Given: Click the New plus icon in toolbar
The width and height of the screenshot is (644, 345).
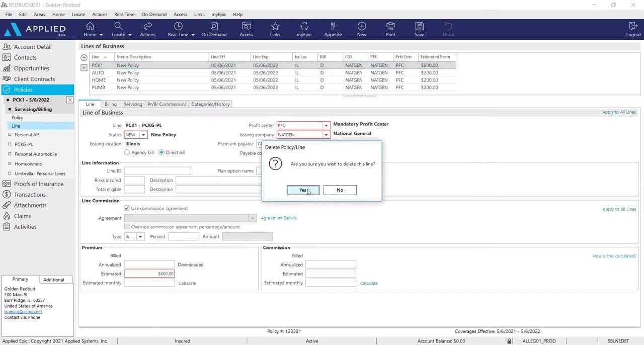Looking at the screenshot, I should [362, 26].
